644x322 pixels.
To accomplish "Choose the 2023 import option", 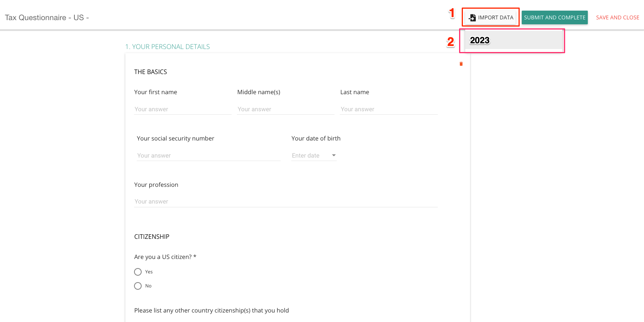I will point(514,40).
